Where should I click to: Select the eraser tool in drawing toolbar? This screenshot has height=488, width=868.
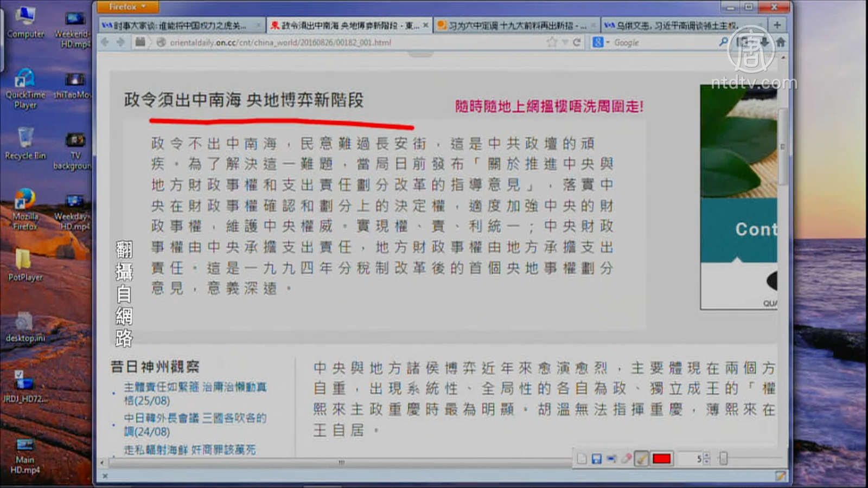626,459
